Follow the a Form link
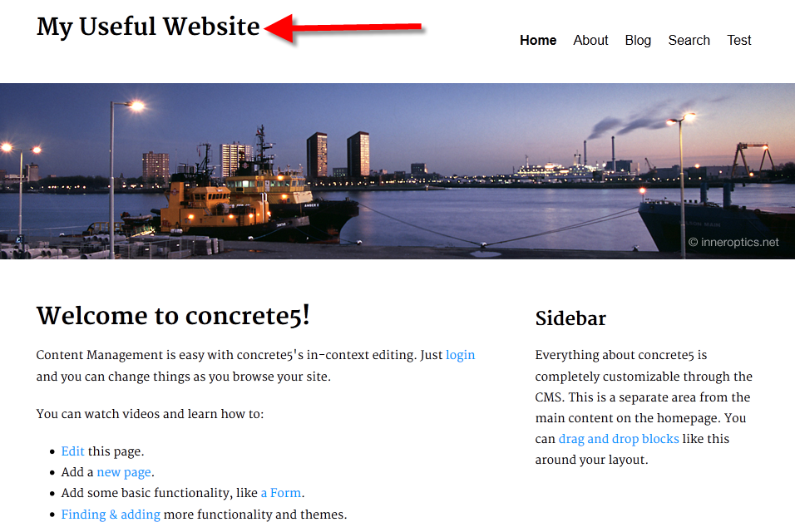The width and height of the screenshot is (795, 532). coord(281,493)
